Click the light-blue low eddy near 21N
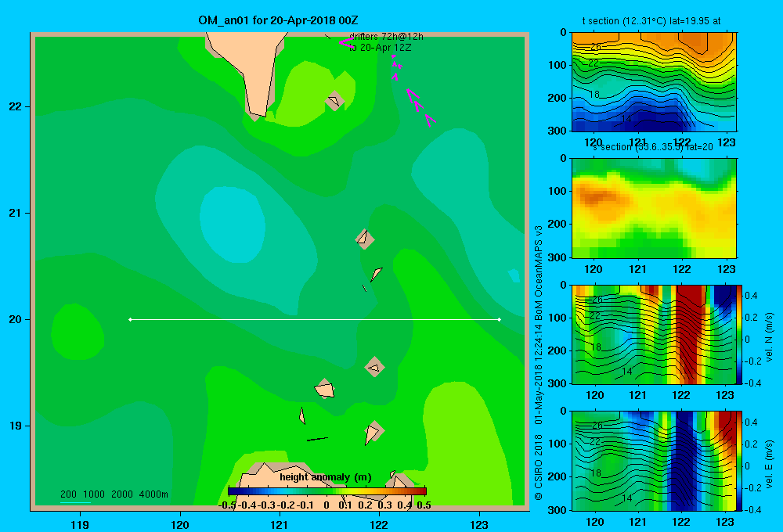783x532 pixels. click(233, 224)
